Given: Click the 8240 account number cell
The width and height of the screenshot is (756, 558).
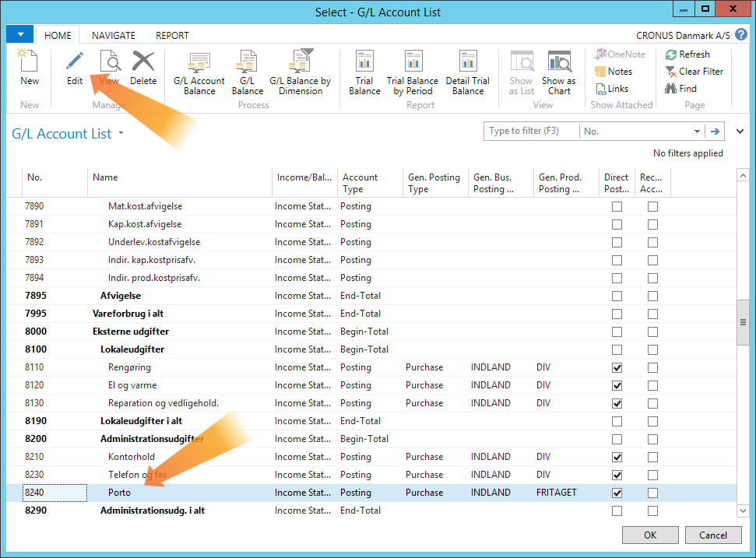Looking at the screenshot, I should click(x=55, y=493).
